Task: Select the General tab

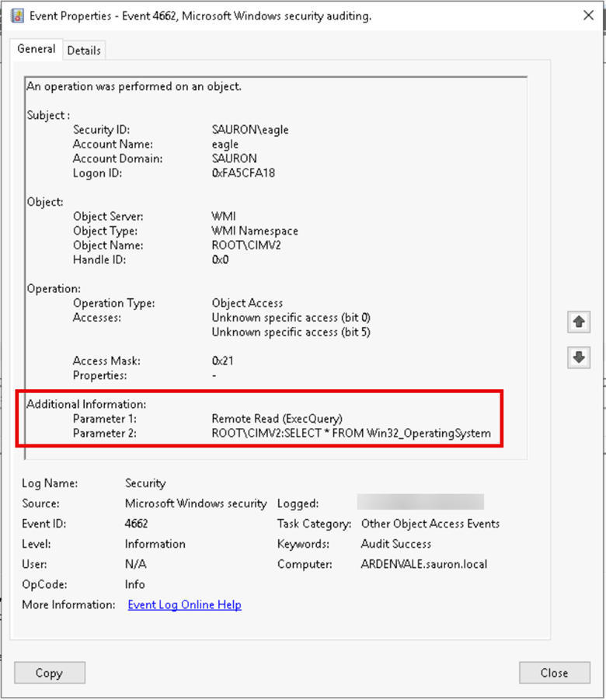Action: [37, 49]
